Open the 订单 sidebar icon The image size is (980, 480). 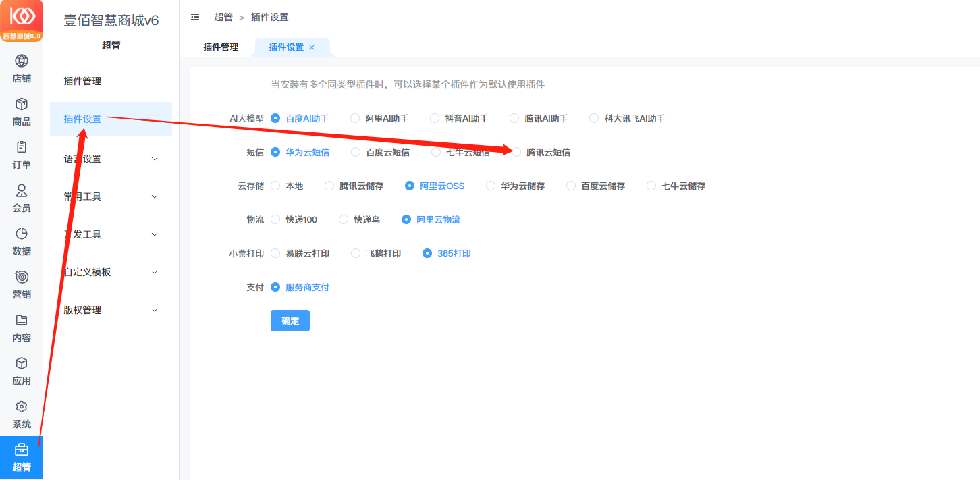point(22,147)
